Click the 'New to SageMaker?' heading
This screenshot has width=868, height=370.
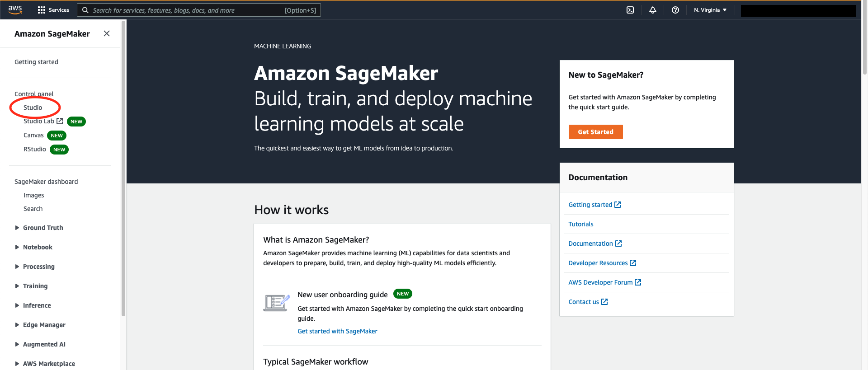click(x=606, y=75)
